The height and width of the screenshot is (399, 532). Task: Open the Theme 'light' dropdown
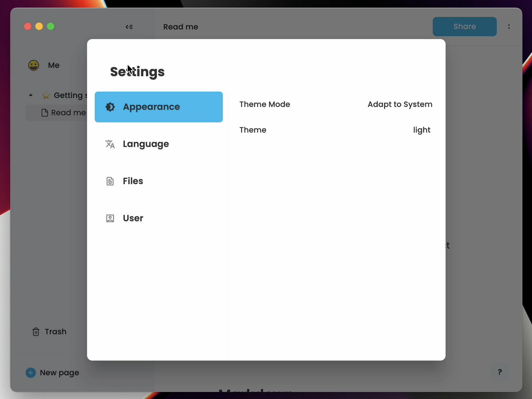point(422,130)
